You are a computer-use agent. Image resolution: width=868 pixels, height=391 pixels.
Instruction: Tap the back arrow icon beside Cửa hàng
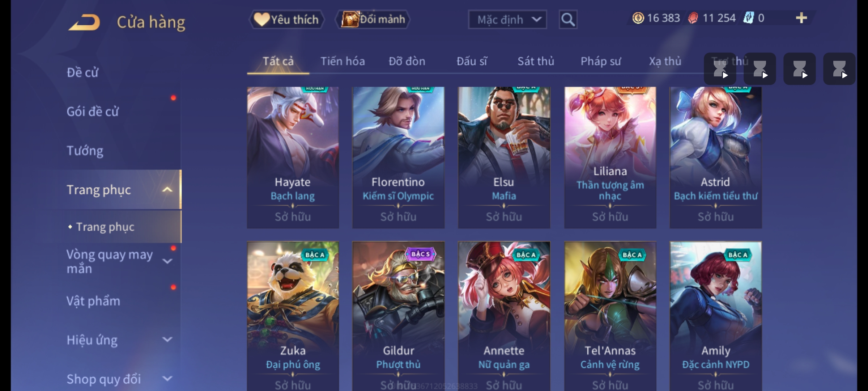[84, 22]
